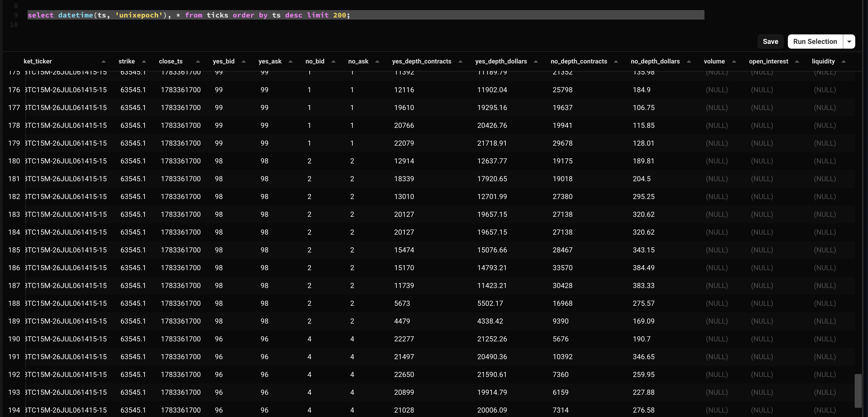868x417 pixels.
Task: Click volume NULL cell in row 178
Action: (x=717, y=125)
